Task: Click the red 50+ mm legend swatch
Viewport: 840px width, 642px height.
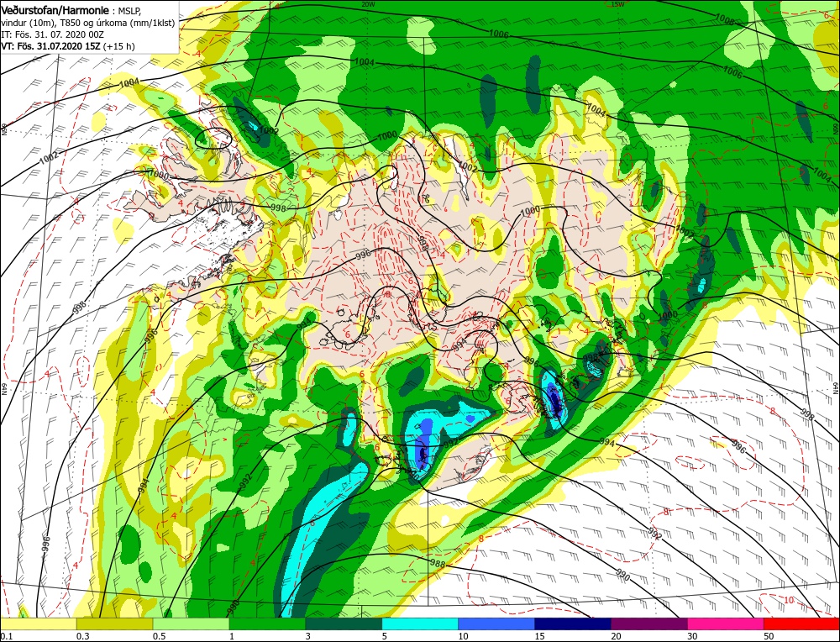Action: click(x=802, y=624)
